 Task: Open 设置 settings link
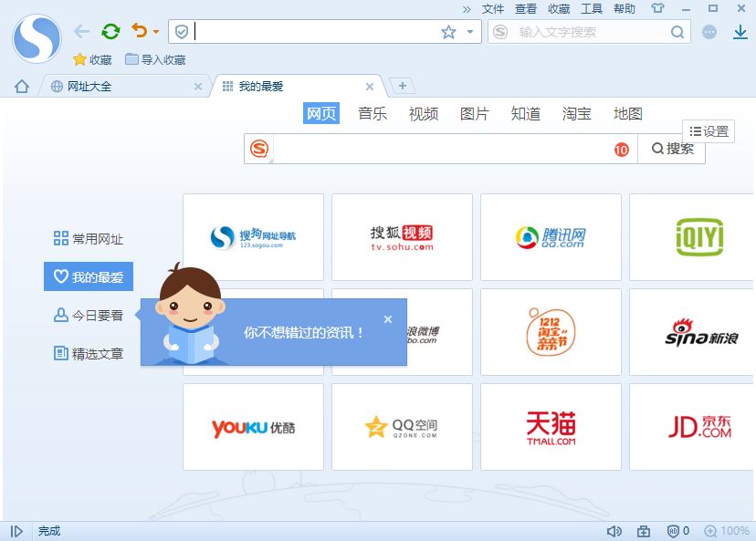click(708, 130)
